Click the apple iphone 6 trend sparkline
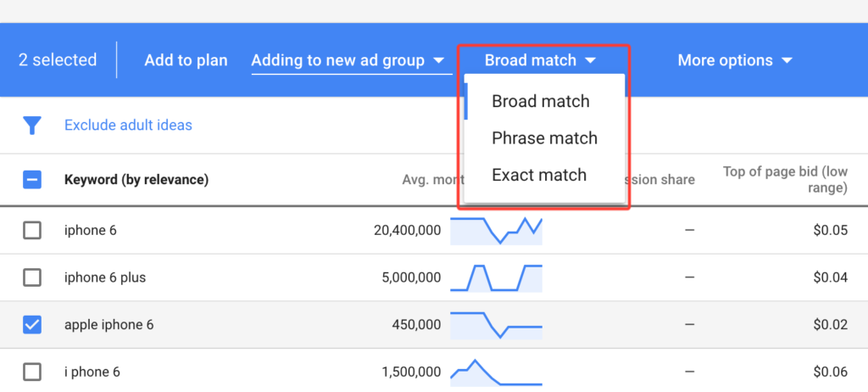 (496, 325)
